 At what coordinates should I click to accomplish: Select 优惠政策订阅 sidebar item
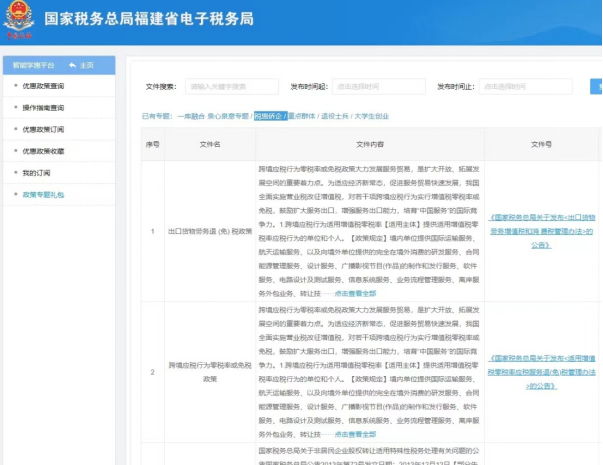pyautogui.click(x=43, y=130)
